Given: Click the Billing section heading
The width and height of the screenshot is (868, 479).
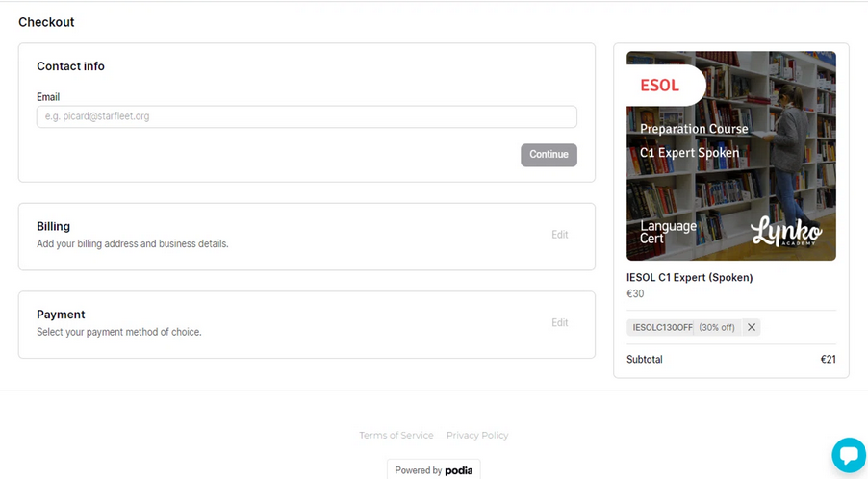Looking at the screenshot, I should 53,226.
